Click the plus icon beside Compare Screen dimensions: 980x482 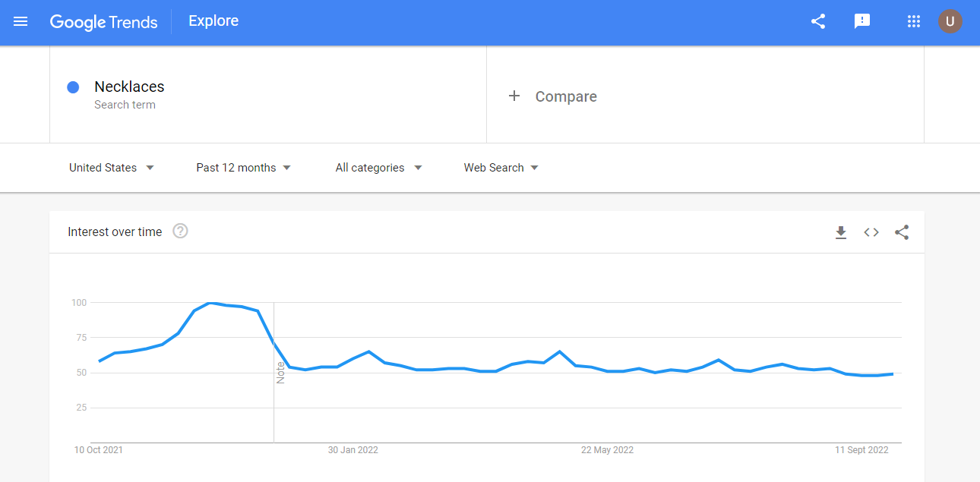(514, 96)
